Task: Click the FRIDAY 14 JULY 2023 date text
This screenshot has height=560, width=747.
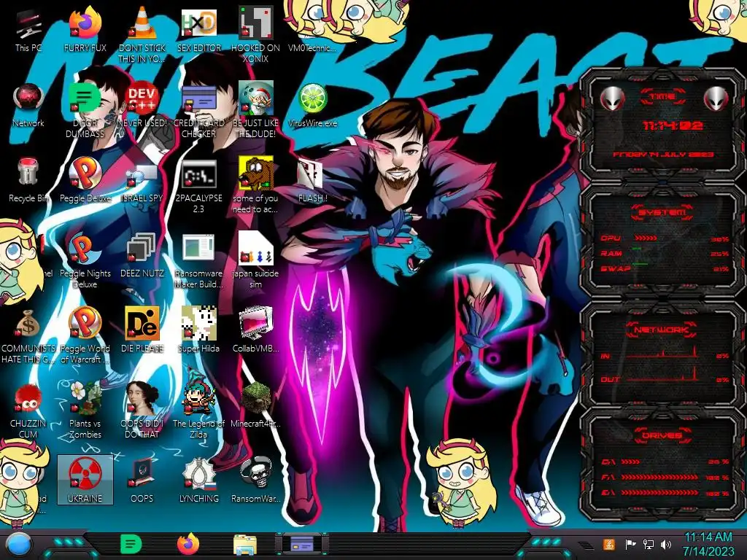Action: click(662, 155)
